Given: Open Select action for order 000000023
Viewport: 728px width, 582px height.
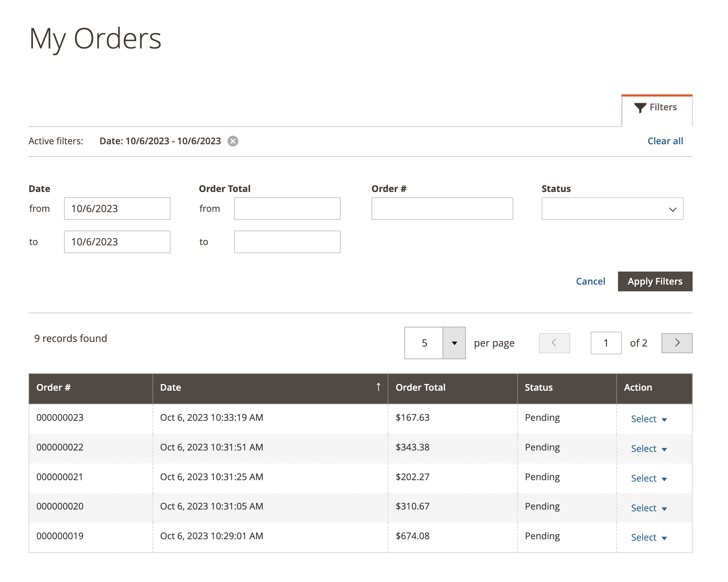Looking at the screenshot, I should pos(648,419).
